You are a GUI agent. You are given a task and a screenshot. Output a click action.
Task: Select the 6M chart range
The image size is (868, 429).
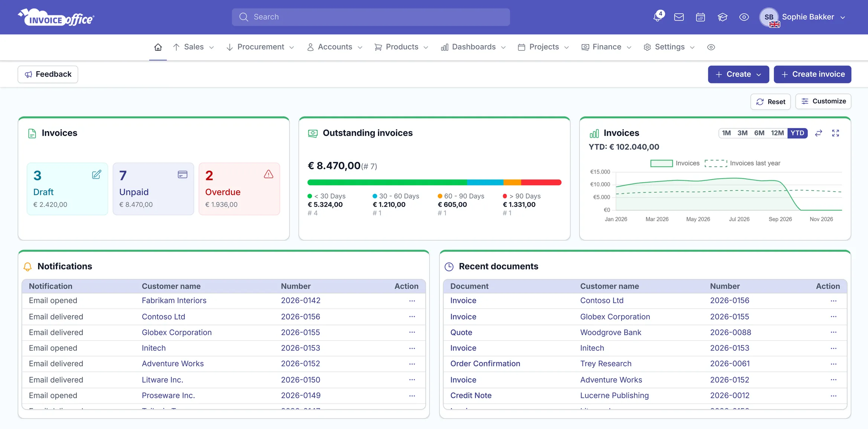[x=759, y=133]
